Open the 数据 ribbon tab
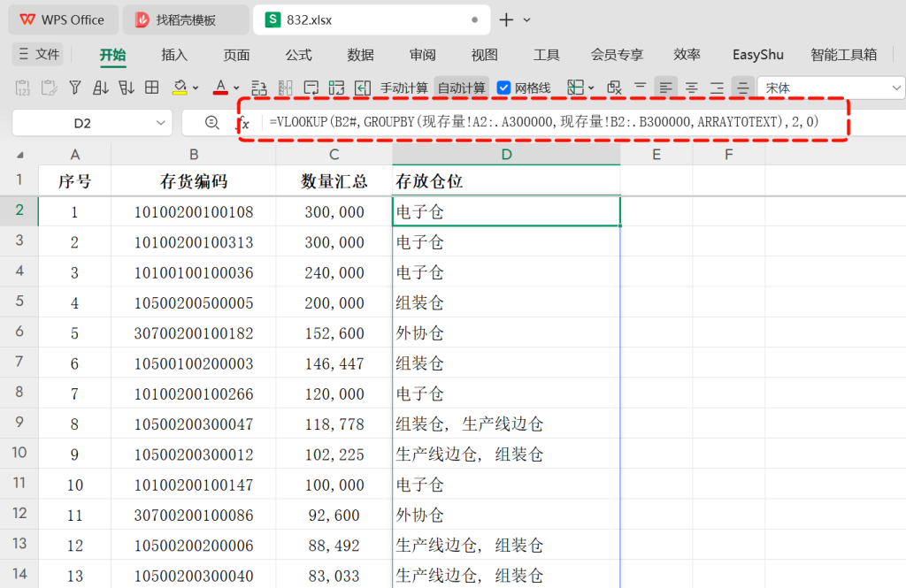The height and width of the screenshot is (588, 906). 361,55
